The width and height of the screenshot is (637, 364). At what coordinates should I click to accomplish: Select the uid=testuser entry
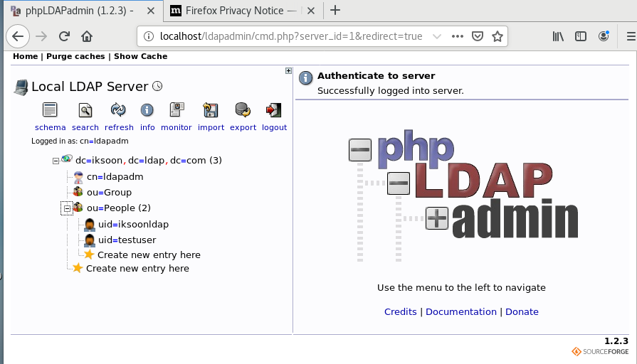click(x=127, y=240)
